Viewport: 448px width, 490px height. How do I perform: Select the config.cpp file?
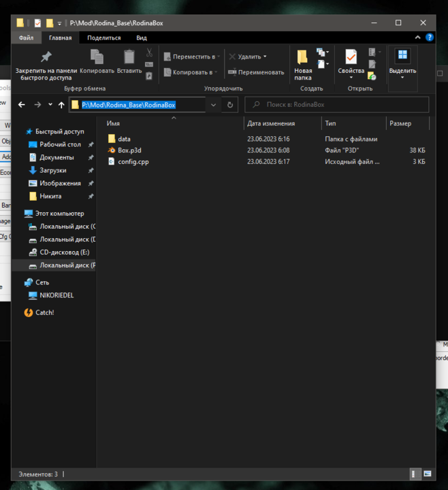(x=133, y=162)
